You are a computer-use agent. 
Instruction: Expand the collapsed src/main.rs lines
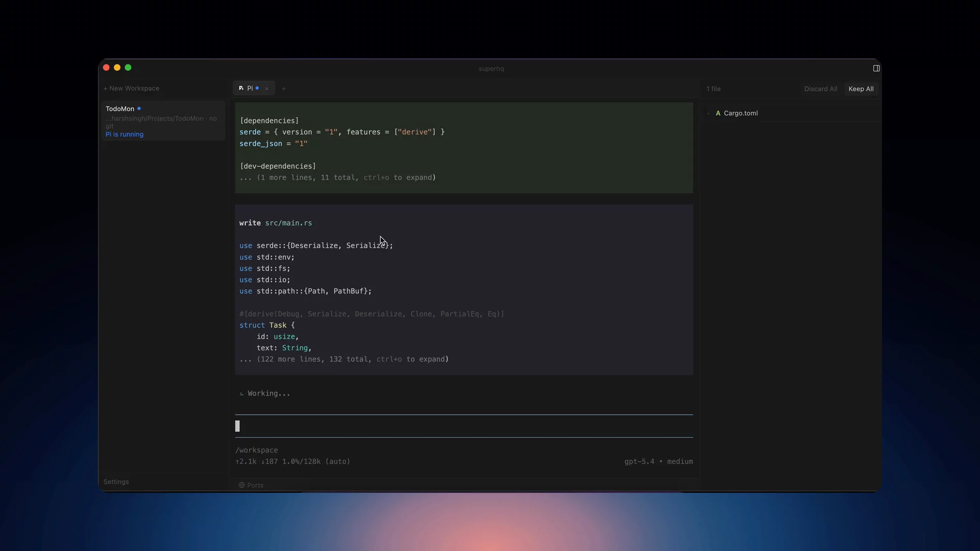click(344, 359)
